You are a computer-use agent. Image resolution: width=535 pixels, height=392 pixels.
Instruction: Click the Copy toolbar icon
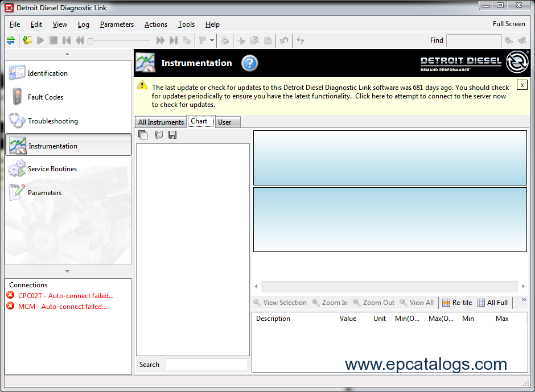tap(254, 40)
